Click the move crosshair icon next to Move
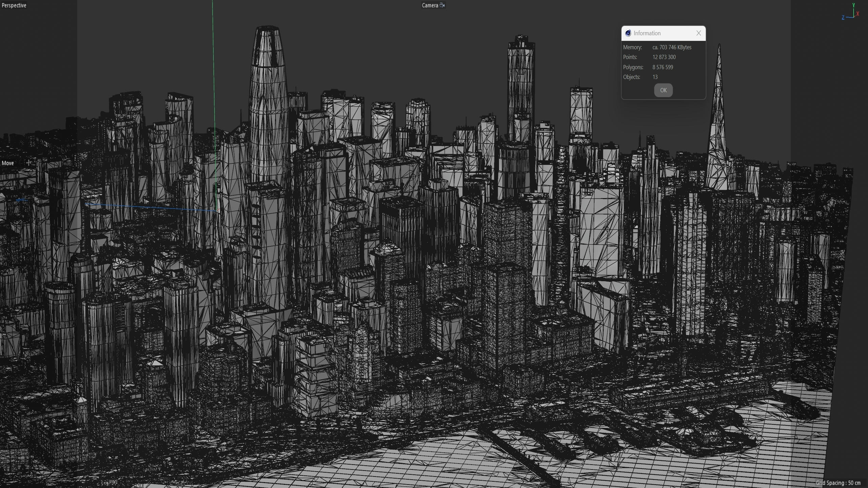 pyautogui.click(x=29, y=163)
